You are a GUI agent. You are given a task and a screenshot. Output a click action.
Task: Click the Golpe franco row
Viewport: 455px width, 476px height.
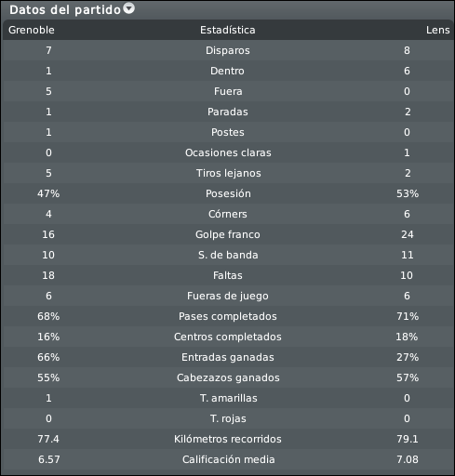pos(228,234)
